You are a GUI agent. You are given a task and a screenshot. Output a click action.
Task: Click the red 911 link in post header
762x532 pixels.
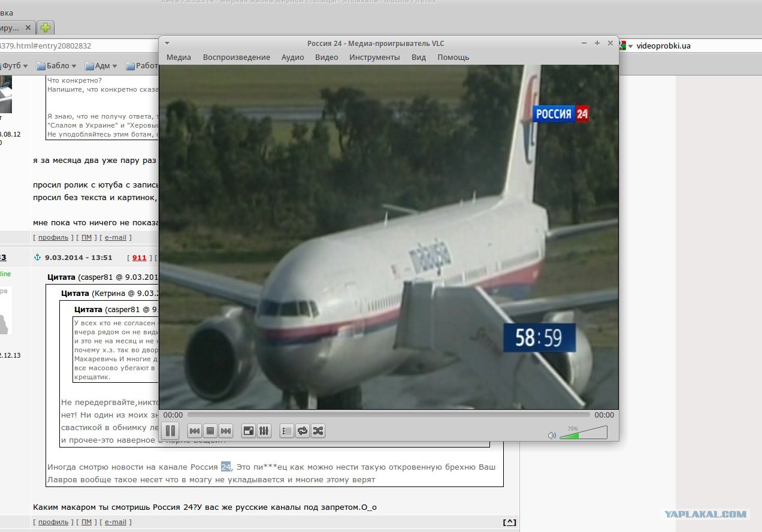(139, 258)
